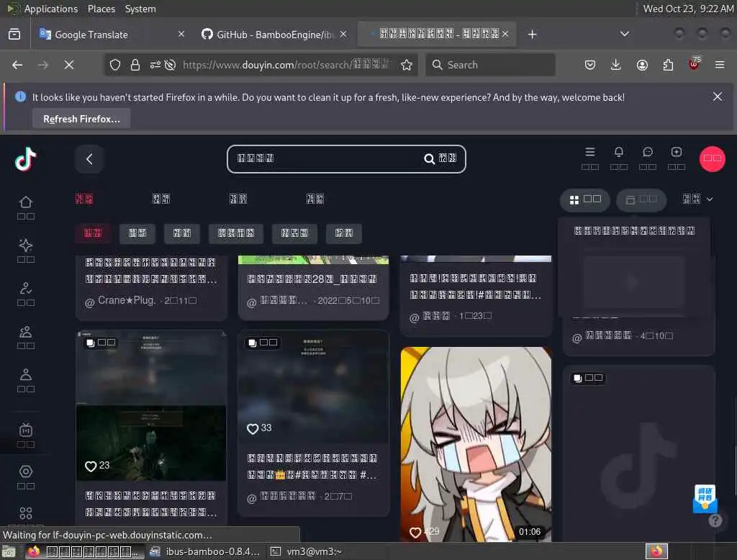737x560 pixels.
Task: Open the friends group sidebar icon
Action: click(26, 332)
